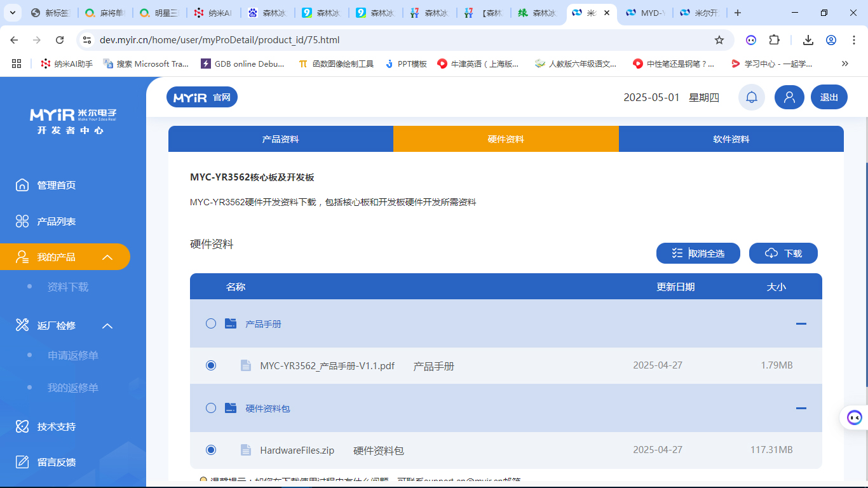
Task: Click the grid icon beside 产品列表
Action: coord(22,221)
